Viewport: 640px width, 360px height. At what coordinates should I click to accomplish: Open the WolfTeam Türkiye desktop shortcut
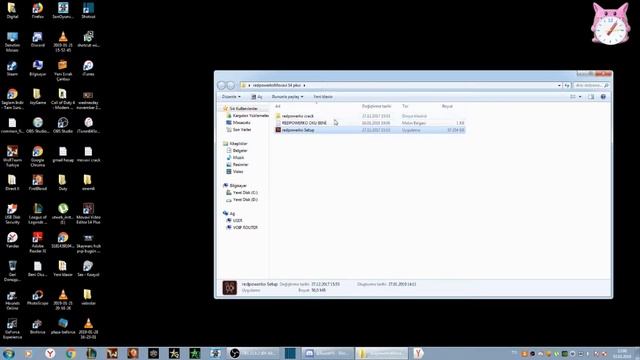coord(12,156)
